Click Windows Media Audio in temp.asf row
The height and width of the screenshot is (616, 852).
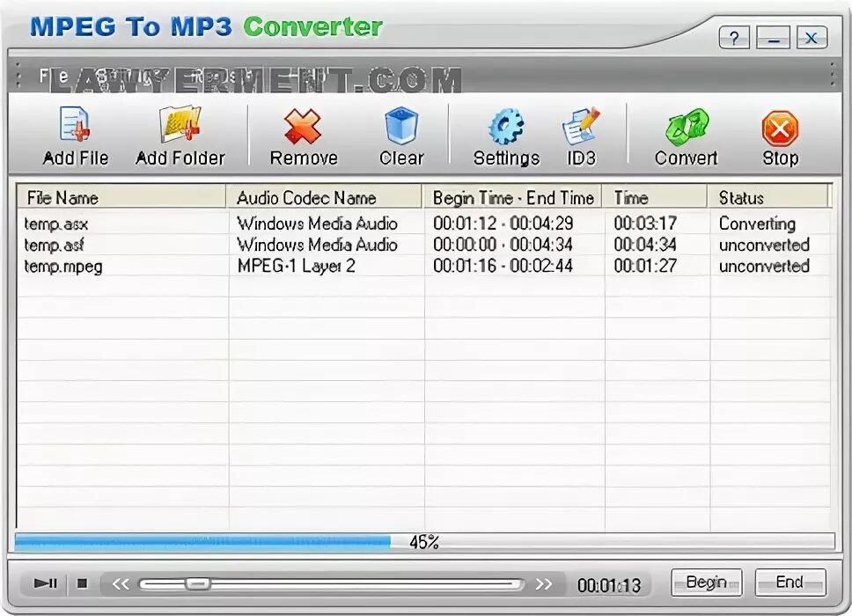tap(318, 245)
